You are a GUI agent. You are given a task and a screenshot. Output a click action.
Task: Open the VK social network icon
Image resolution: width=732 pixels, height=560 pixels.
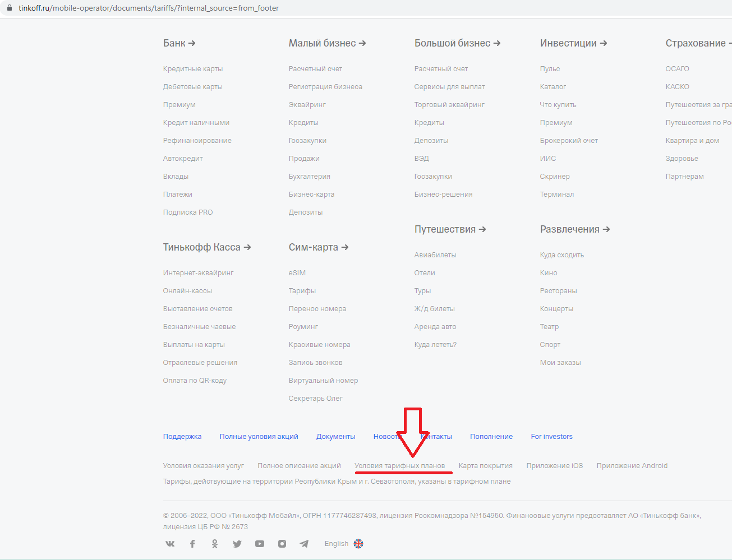coord(170,544)
